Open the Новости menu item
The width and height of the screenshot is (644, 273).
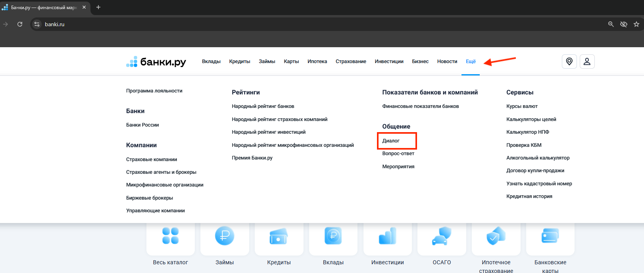pyautogui.click(x=447, y=62)
